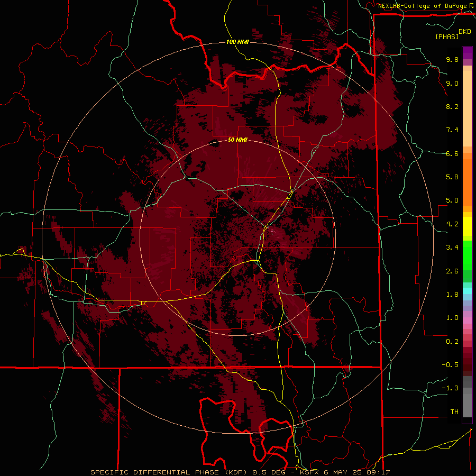Image resolution: width=476 pixels, height=476 pixels.
Task: Click the purple band topping the color scale
Action: (467, 53)
